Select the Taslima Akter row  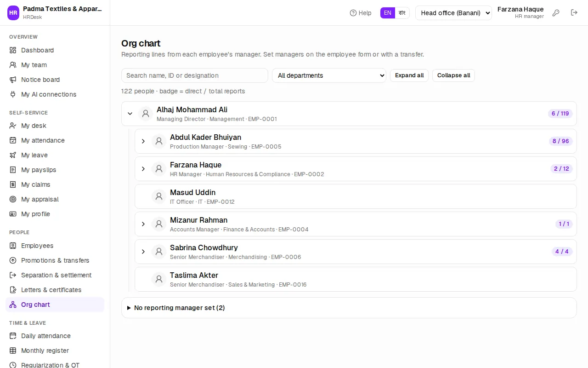356,279
